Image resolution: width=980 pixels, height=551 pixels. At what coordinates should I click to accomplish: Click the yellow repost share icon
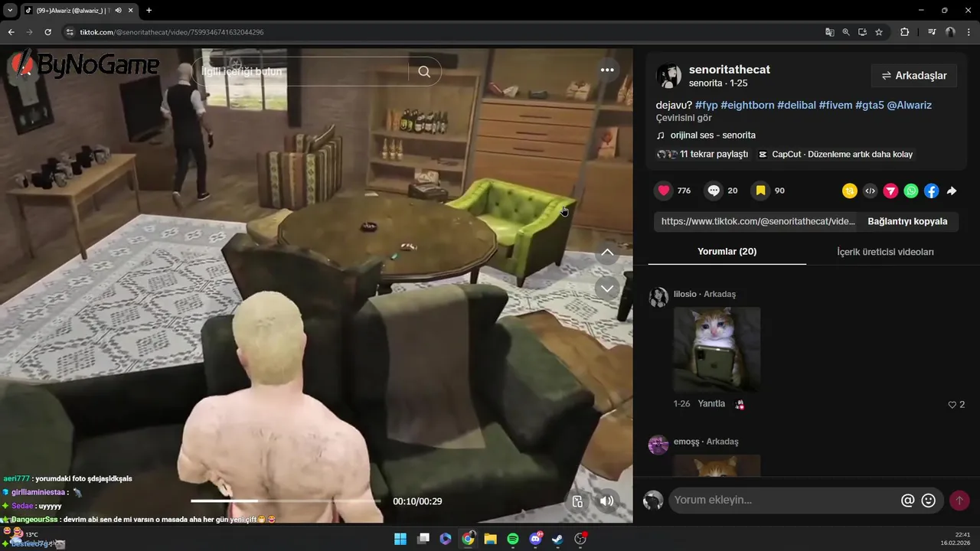coord(849,191)
